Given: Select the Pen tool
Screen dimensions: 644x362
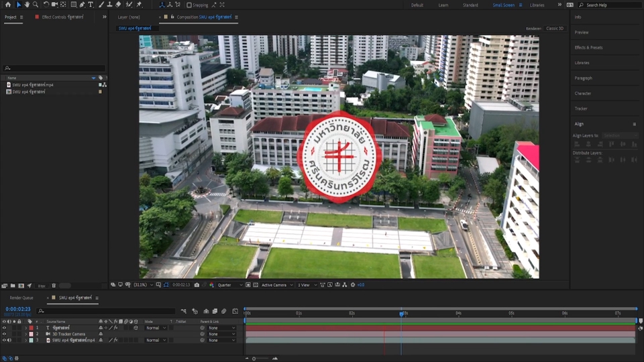Looking at the screenshot, I should [x=82, y=5].
